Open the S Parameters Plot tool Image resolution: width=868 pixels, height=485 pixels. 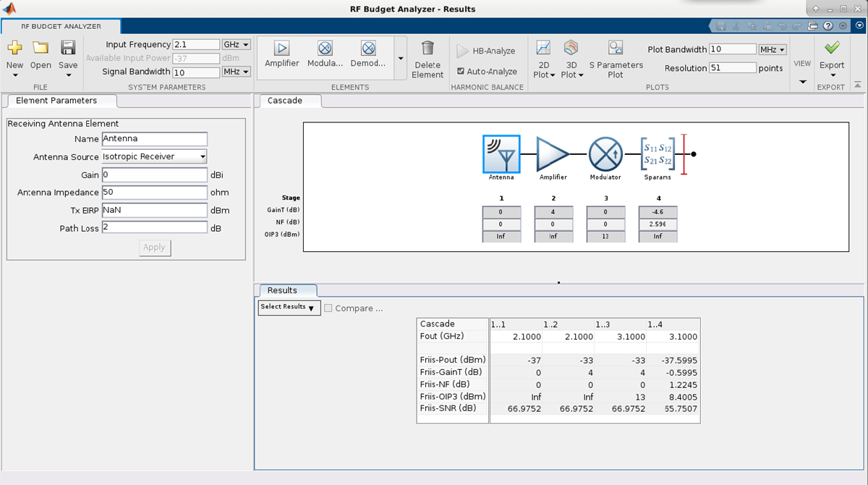point(616,48)
